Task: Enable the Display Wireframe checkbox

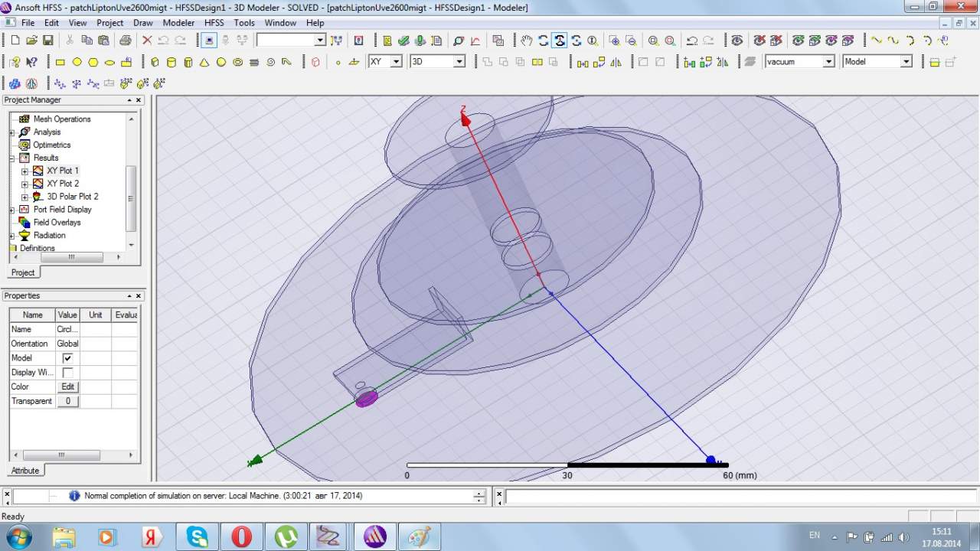Action: 67,373
